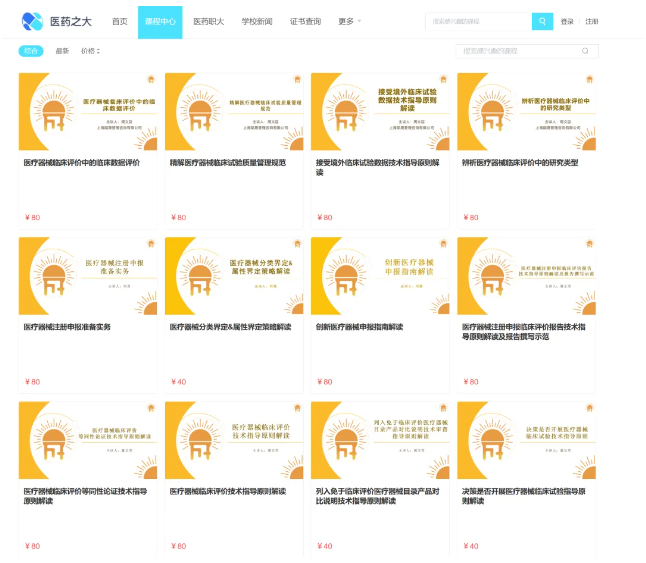Viewport: 646px width, 563px height.
Task: Toggle the 价格 sort order
Action: tap(90, 51)
